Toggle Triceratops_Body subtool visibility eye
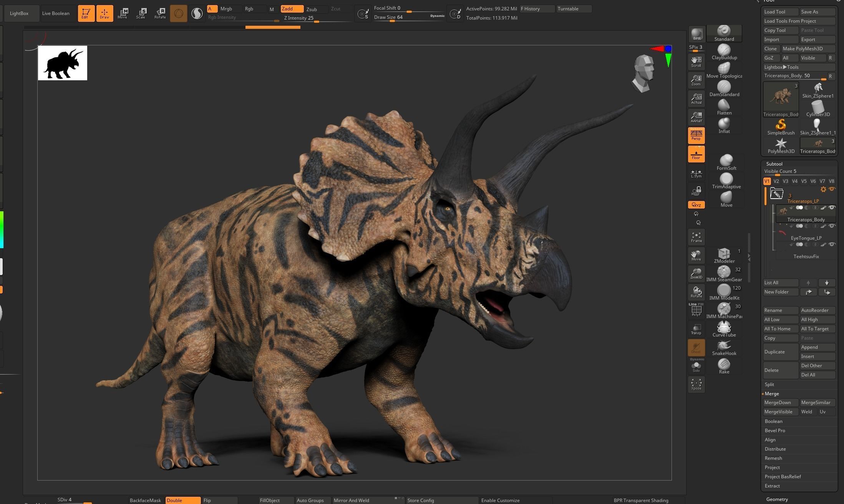This screenshot has height=504, width=844. point(832,208)
